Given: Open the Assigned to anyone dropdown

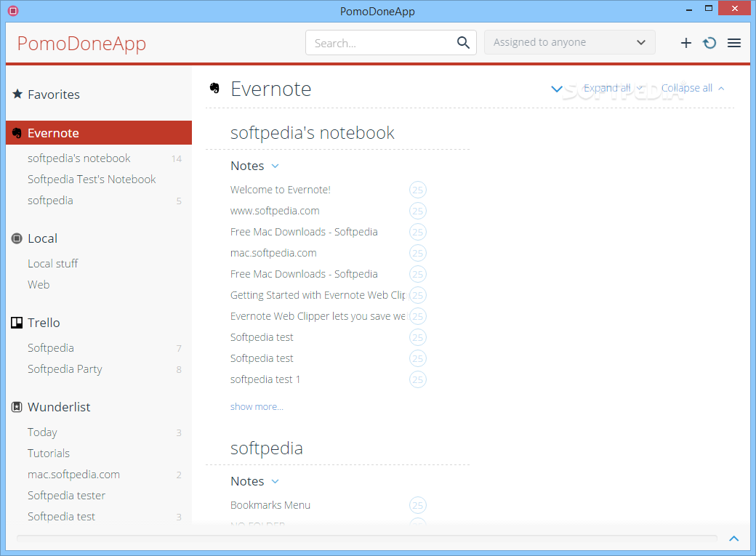Looking at the screenshot, I should click(569, 42).
